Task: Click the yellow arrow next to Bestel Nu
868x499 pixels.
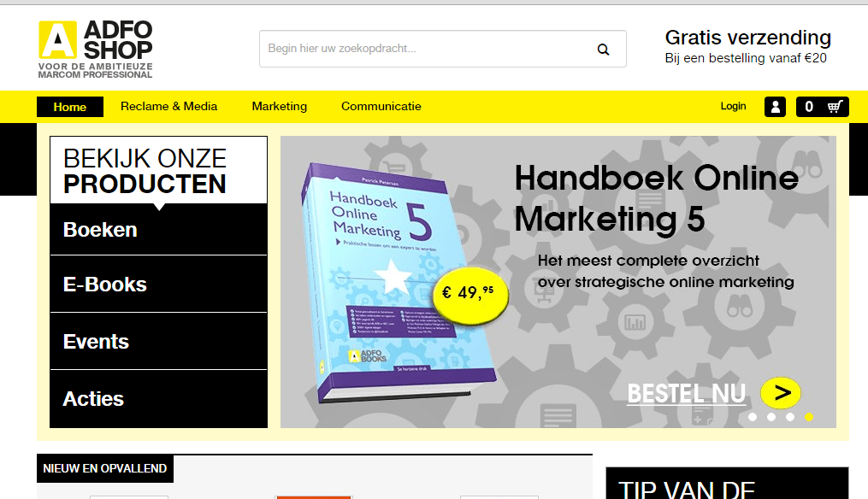Action: pyautogui.click(x=781, y=393)
